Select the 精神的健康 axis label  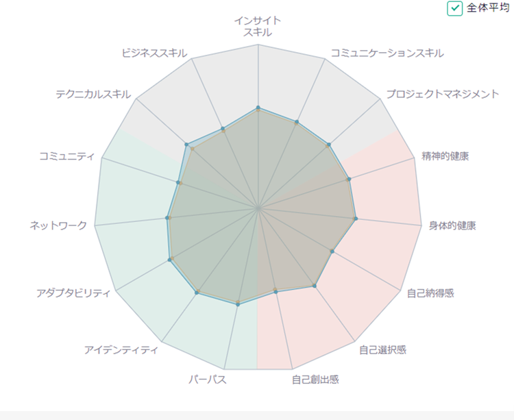445,156
